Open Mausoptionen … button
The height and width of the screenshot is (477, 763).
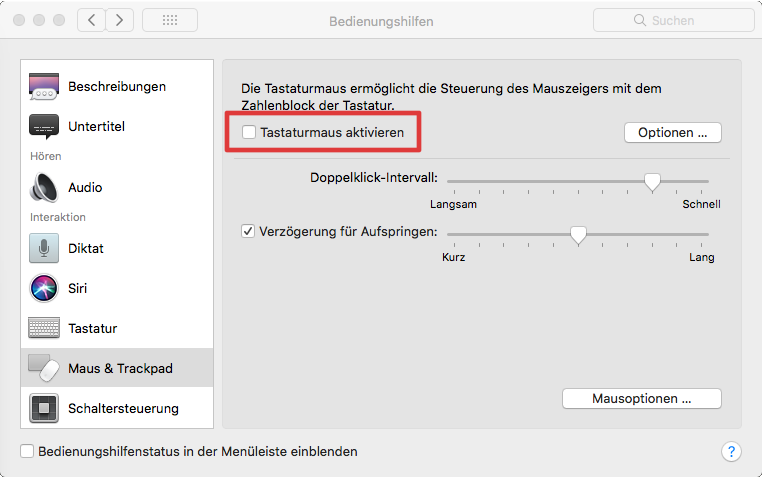[641, 399]
